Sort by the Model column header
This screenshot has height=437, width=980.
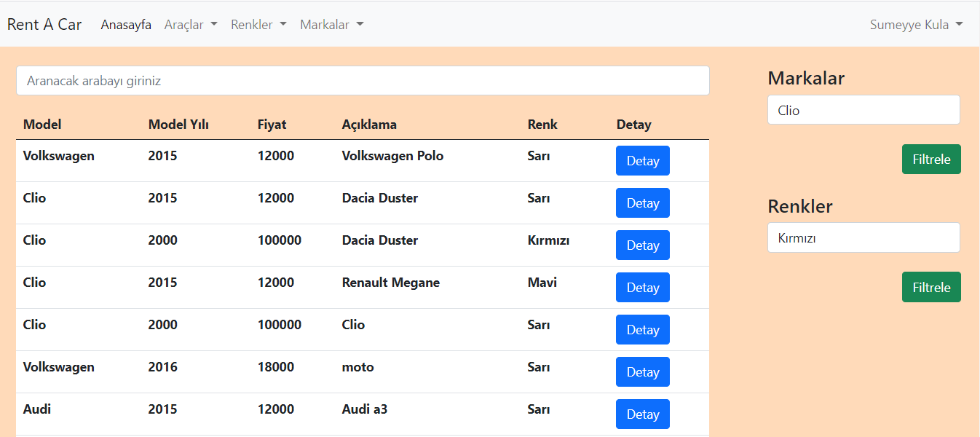[x=42, y=124]
